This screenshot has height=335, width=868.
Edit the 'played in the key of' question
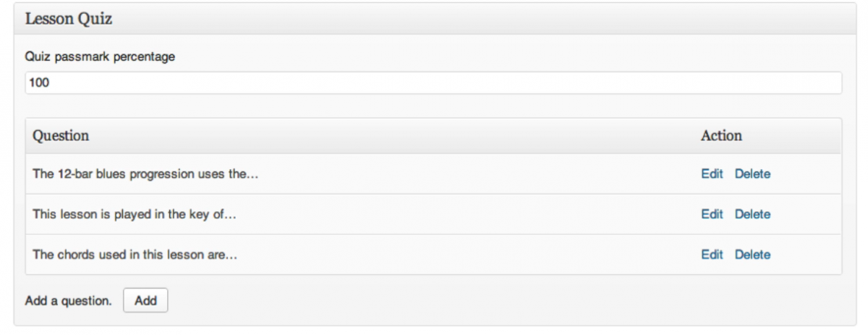click(712, 214)
